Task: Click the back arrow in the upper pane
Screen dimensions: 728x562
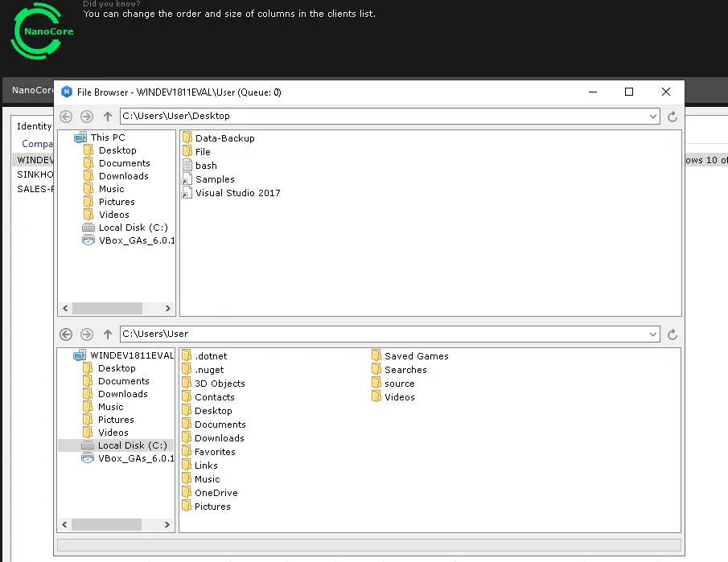Action: [x=66, y=117]
